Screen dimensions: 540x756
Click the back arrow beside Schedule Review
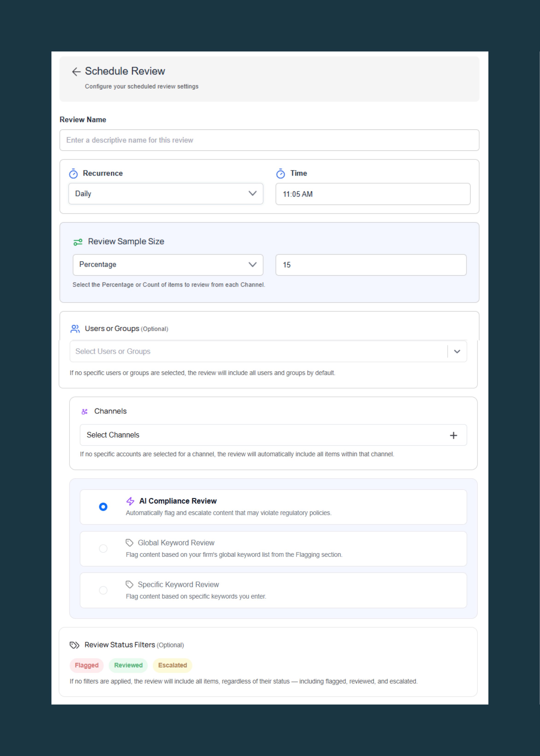click(x=76, y=71)
